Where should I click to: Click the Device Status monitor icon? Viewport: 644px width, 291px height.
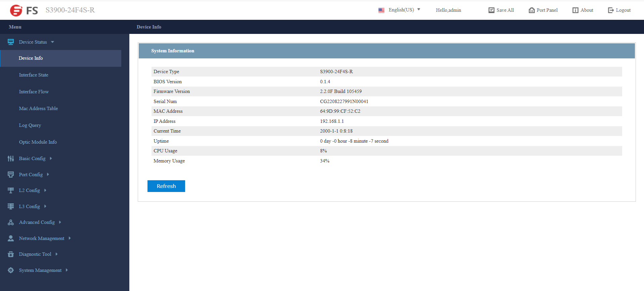point(11,42)
